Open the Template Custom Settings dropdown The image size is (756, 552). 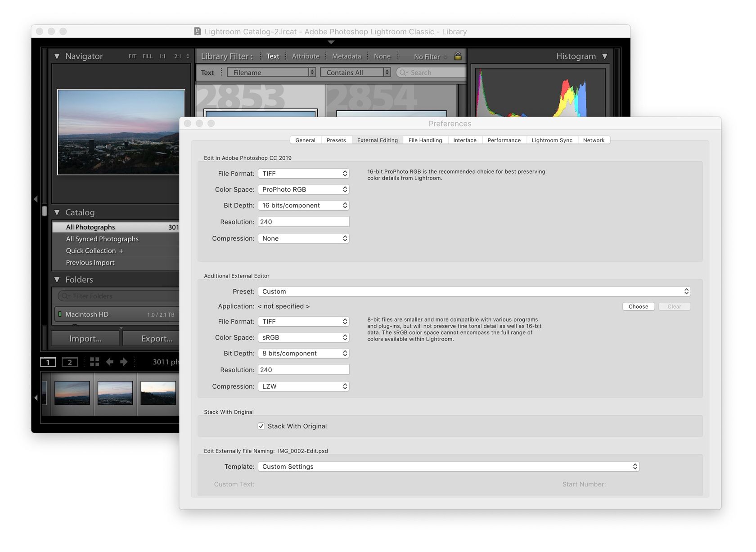pos(449,467)
